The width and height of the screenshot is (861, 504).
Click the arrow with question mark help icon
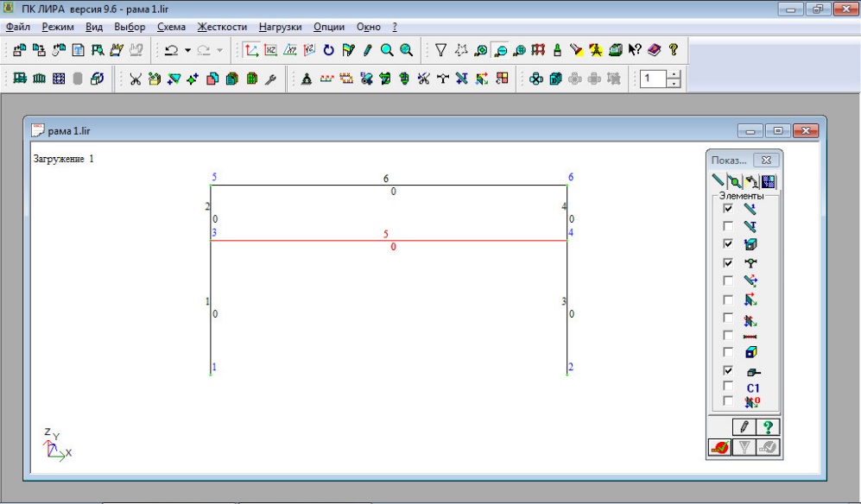(635, 50)
